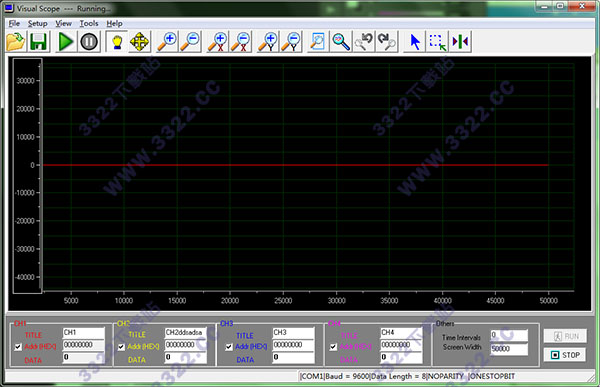Click the Screen Width field showing 50000
Image resolution: width=600 pixels, height=387 pixels.
click(x=509, y=349)
